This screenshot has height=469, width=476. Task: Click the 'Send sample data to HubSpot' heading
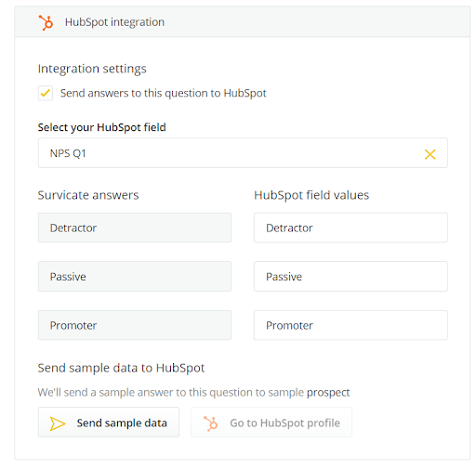pos(121,368)
